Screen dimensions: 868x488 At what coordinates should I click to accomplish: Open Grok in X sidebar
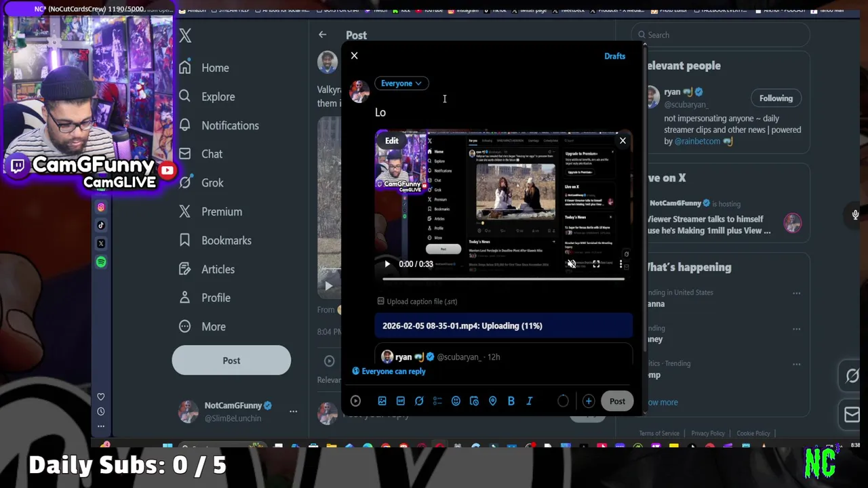coord(201,183)
